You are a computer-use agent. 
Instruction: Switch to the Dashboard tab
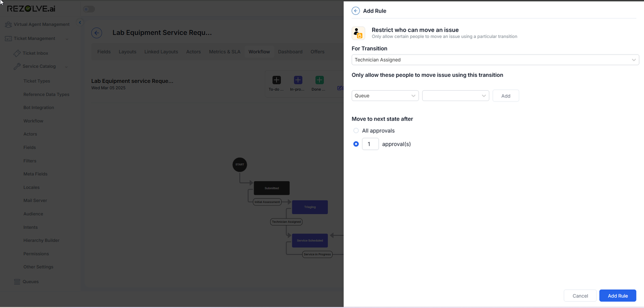(290, 52)
